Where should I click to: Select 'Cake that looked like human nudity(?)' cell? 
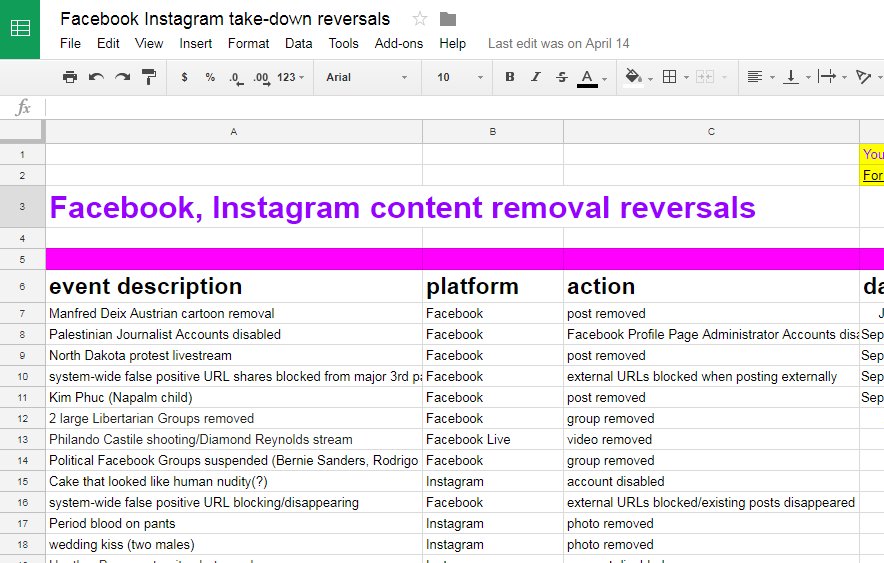coord(234,481)
